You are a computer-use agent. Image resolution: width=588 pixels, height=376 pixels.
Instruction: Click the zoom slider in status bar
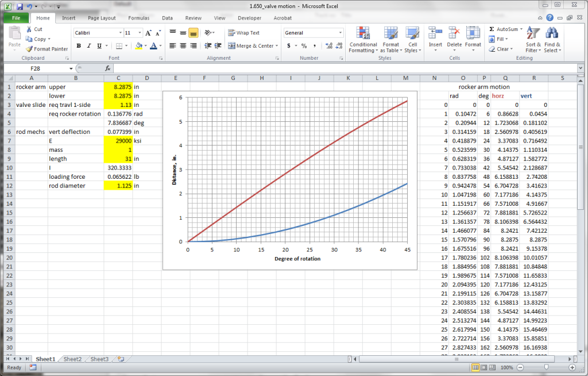pyautogui.click(x=546, y=367)
